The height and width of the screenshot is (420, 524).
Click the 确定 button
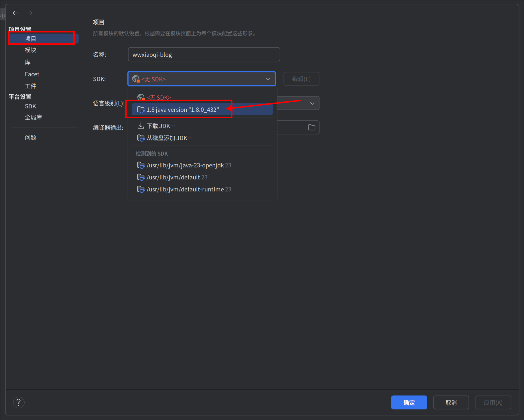coord(409,403)
